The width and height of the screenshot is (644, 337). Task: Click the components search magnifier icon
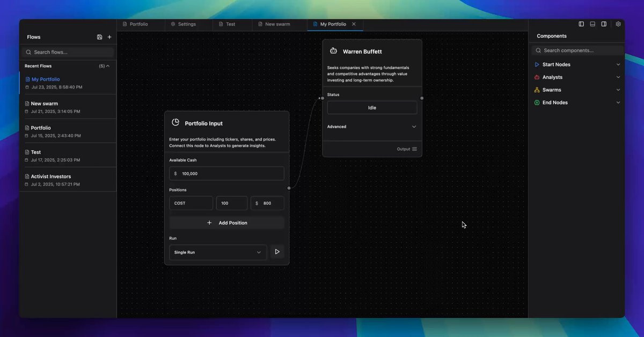pyautogui.click(x=538, y=50)
